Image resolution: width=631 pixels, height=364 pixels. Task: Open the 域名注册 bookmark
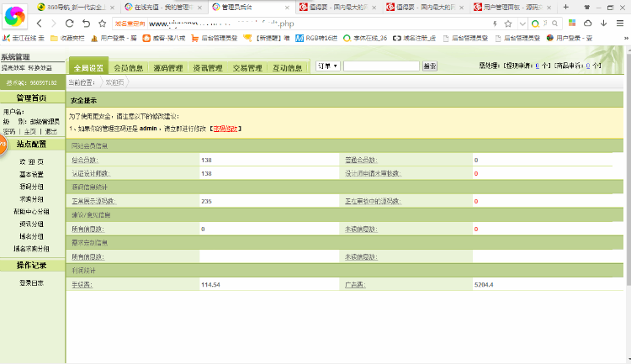[415, 38]
